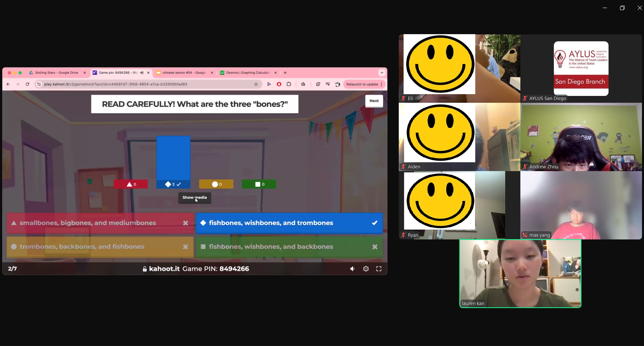Click the Next button in Kahoot
The image size is (644, 346).
(374, 101)
